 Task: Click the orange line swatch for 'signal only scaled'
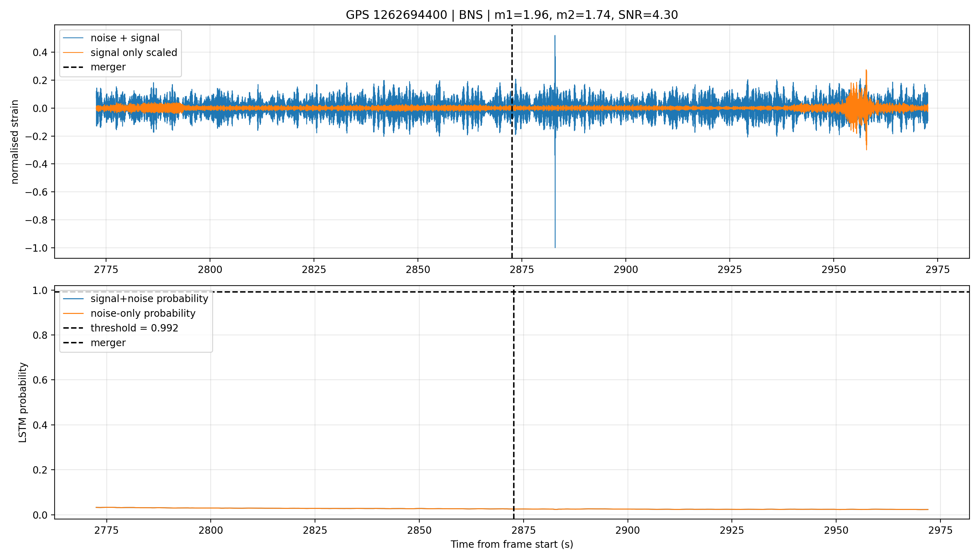pos(73,52)
